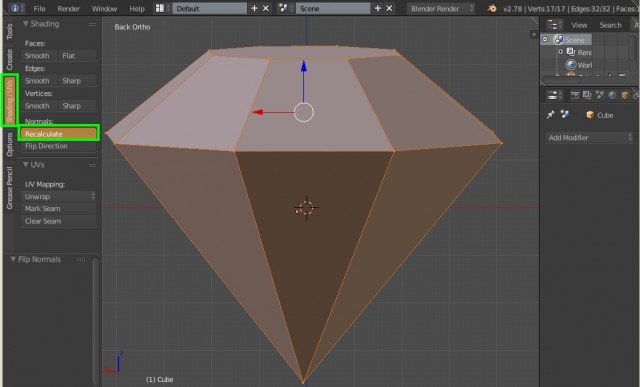Viewport: 640px width, 387px height.
Task: Switch to the Grease Pencil tab
Action: tap(9, 188)
